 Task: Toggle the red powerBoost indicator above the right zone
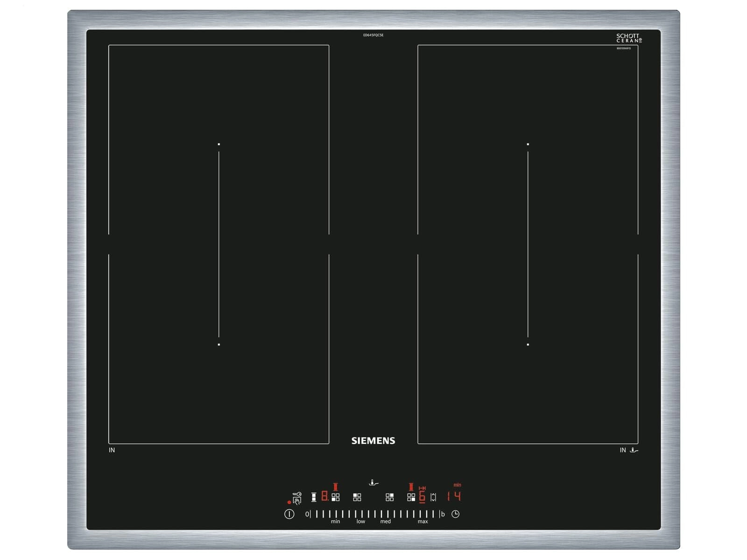pos(411,487)
